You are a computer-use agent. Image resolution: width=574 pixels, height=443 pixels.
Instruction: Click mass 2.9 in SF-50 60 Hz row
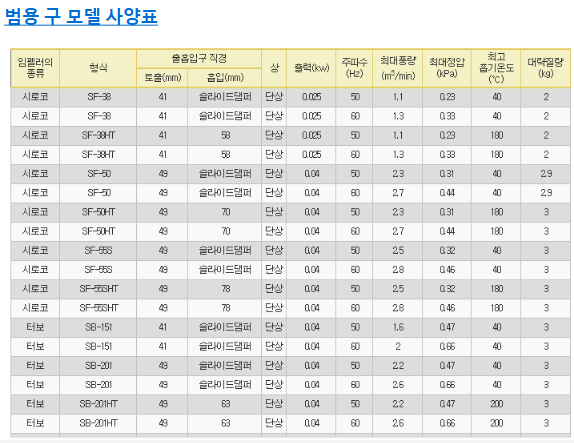click(546, 193)
